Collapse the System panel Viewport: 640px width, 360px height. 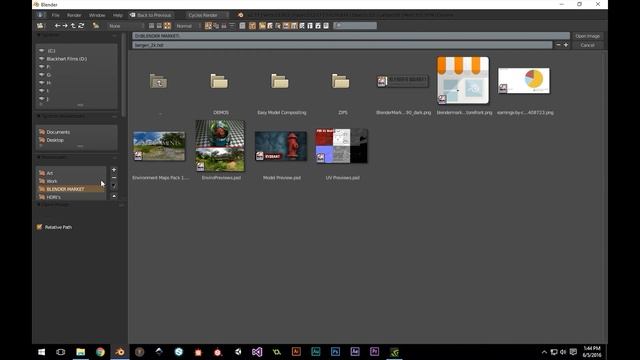pos(39,36)
